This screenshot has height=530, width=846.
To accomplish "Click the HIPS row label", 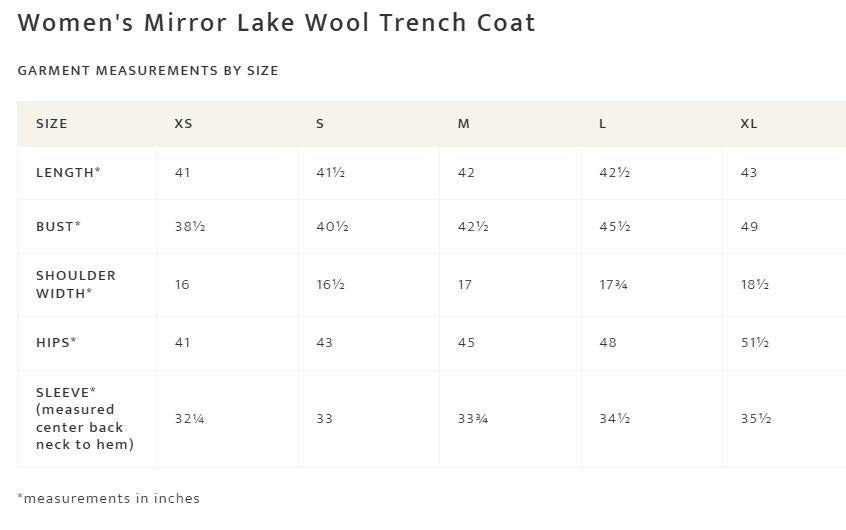I will click(x=56, y=343).
